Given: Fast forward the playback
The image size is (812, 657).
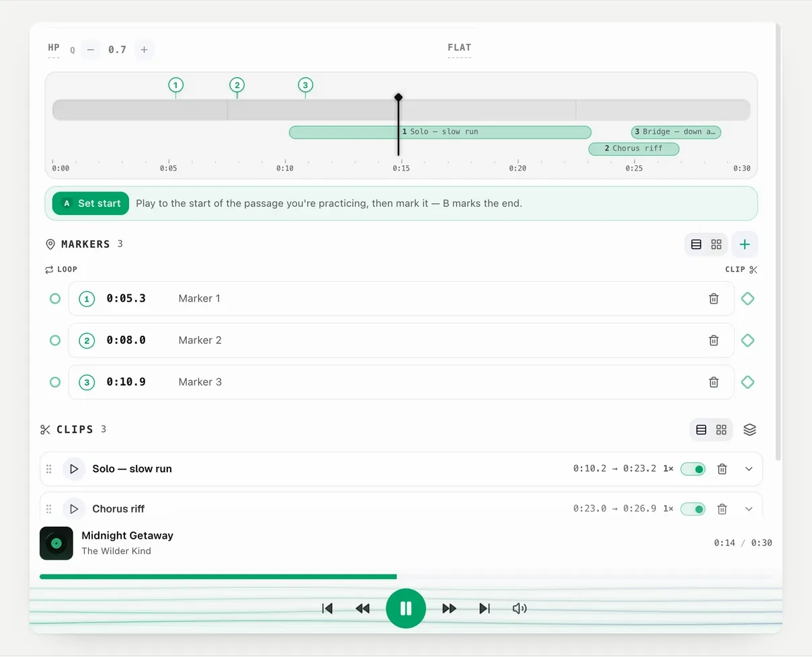Looking at the screenshot, I should point(449,609).
